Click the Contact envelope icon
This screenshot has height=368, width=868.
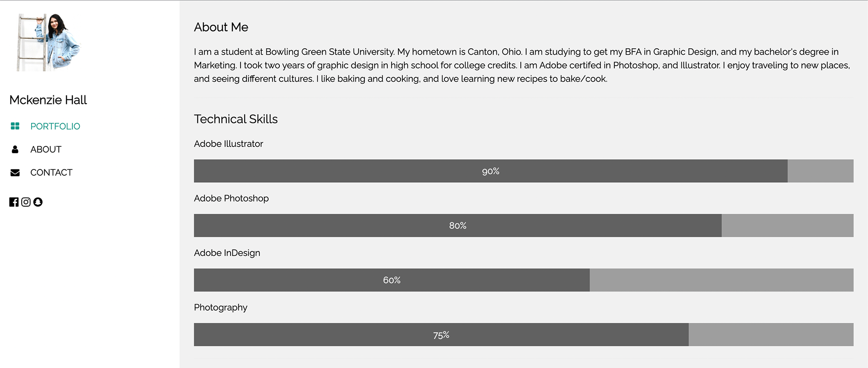point(15,173)
